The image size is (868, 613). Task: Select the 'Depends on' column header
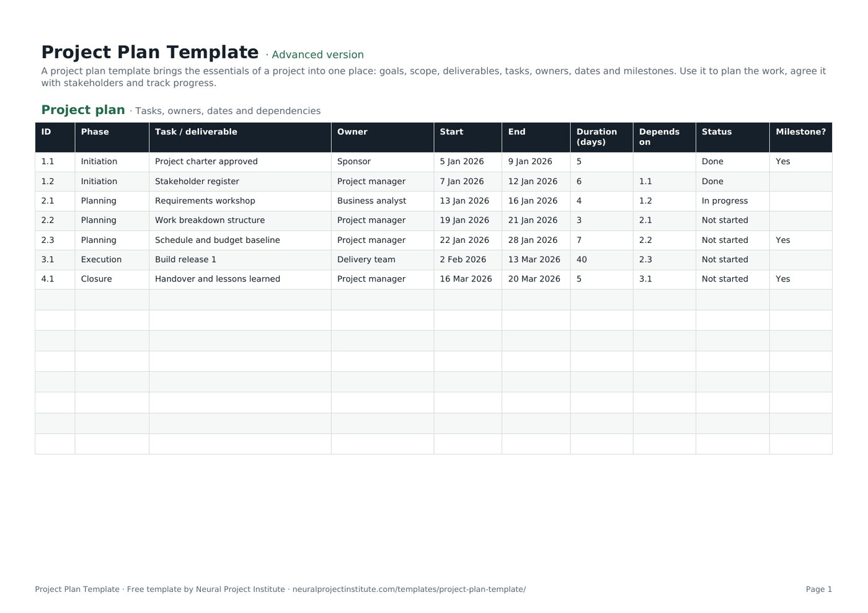pos(664,137)
